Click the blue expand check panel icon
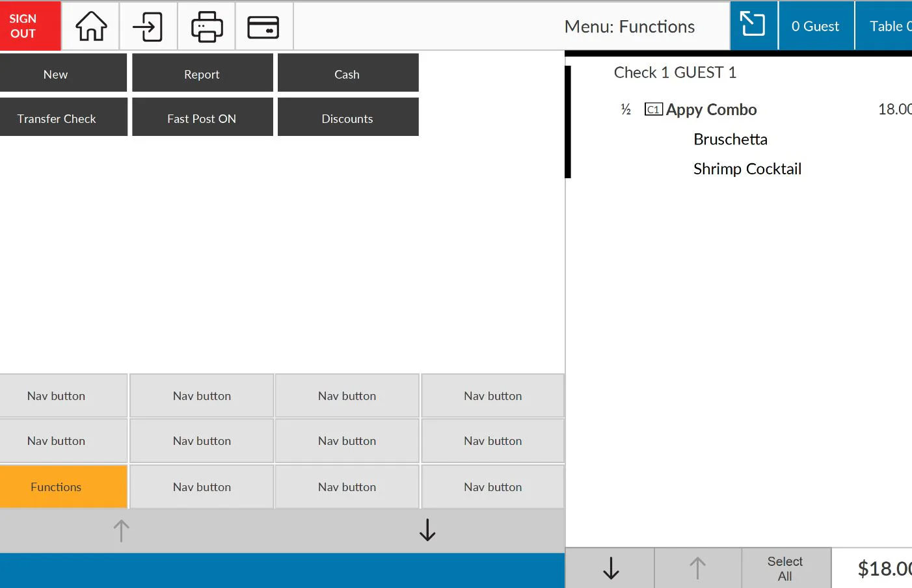 coord(753,26)
